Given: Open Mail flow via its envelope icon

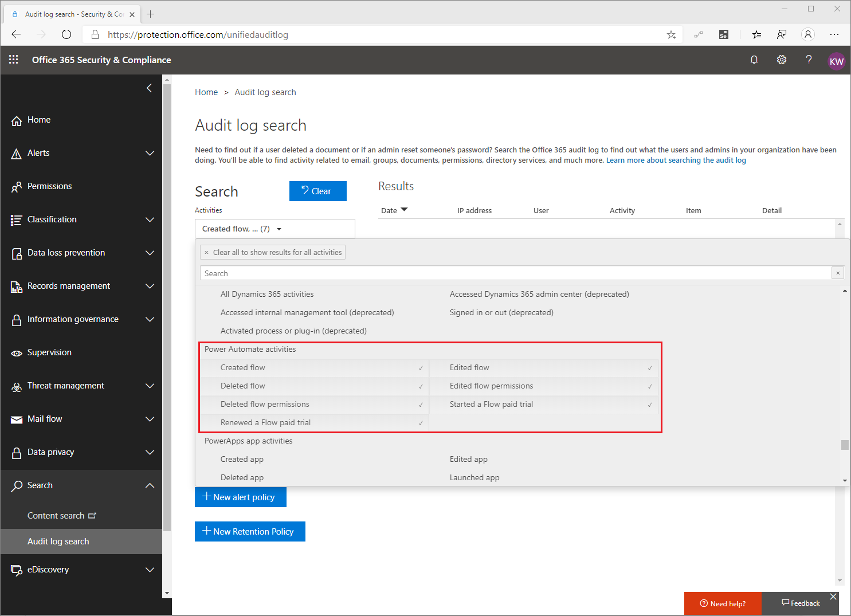Looking at the screenshot, I should pyautogui.click(x=17, y=419).
